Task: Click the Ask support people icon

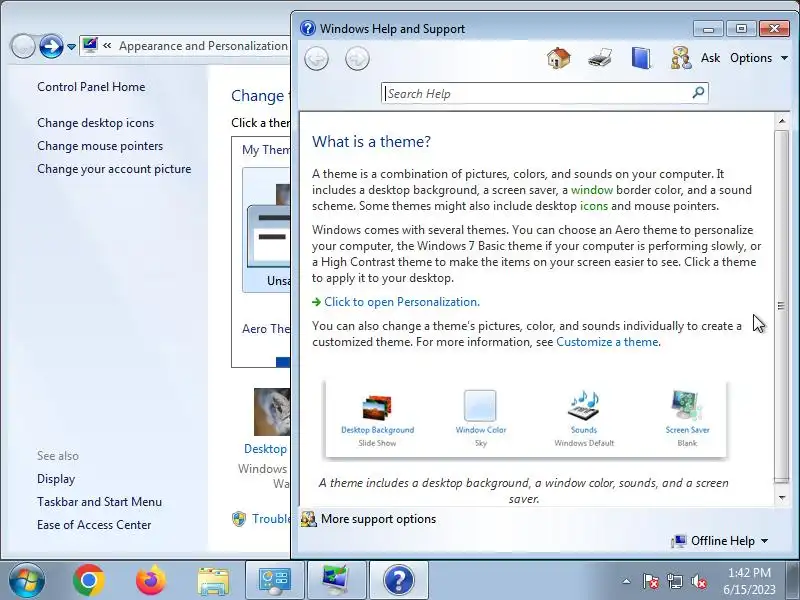Action: (x=681, y=58)
